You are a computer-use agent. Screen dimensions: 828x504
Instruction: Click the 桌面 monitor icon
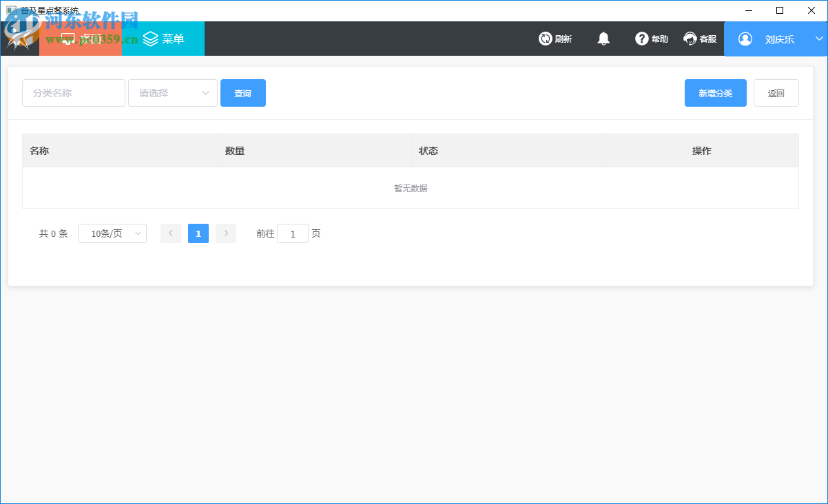tap(67, 39)
